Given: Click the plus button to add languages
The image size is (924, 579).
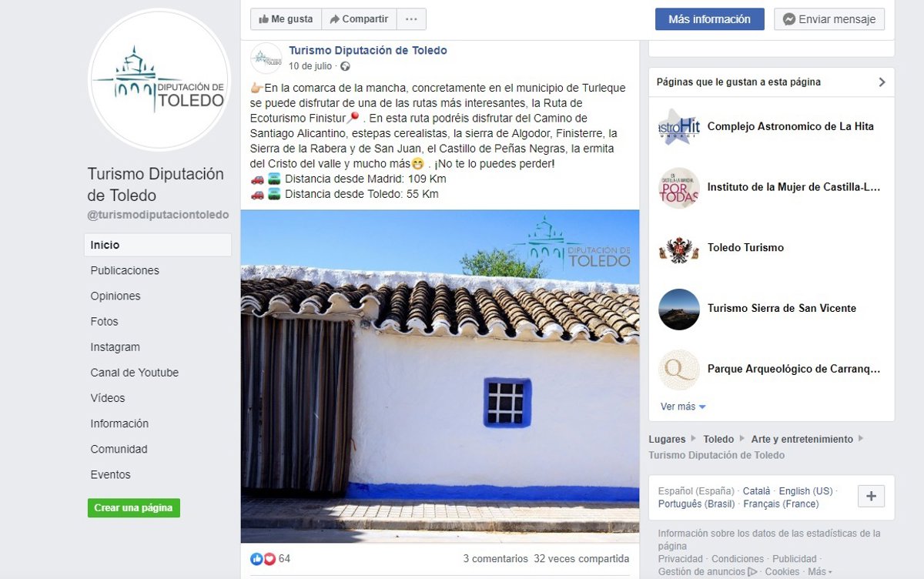Looking at the screenshot, I should (872, 497).
